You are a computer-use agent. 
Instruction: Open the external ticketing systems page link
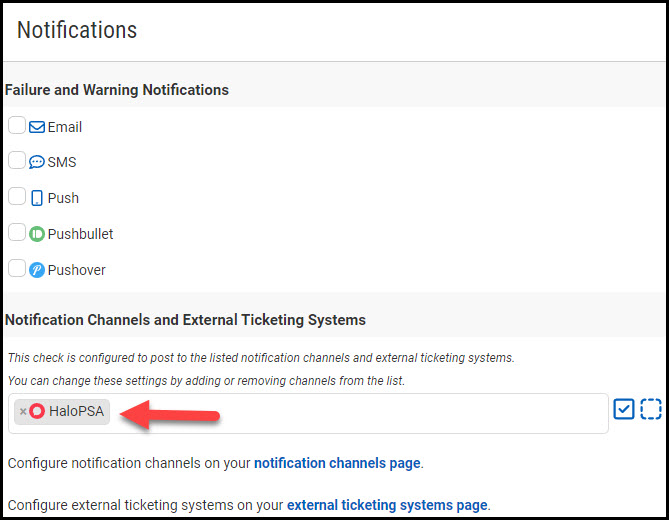click(387, 505)
